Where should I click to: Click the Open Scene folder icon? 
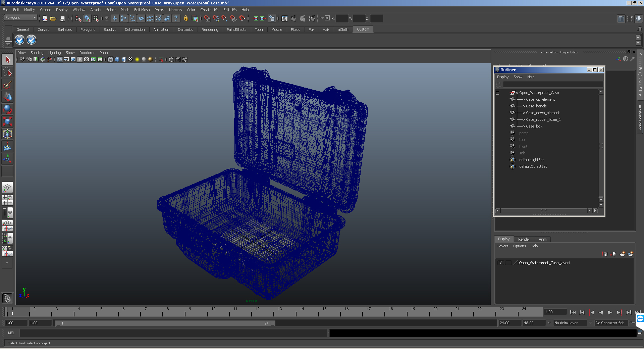(x=53, y=18)
